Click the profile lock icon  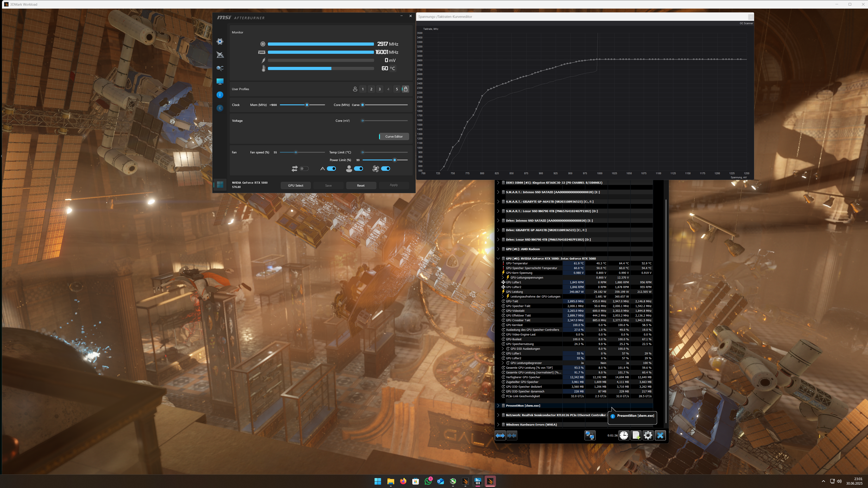click(406, 89)
